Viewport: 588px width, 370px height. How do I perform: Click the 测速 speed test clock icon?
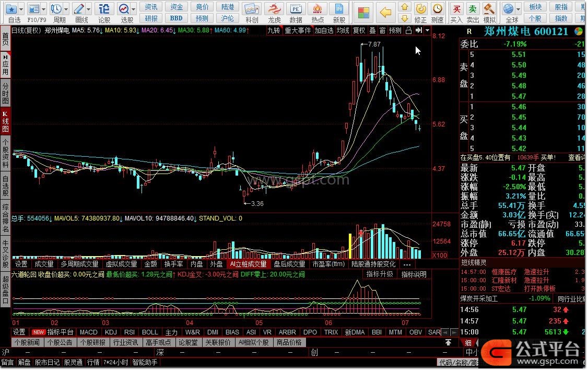tap(437, 9)
